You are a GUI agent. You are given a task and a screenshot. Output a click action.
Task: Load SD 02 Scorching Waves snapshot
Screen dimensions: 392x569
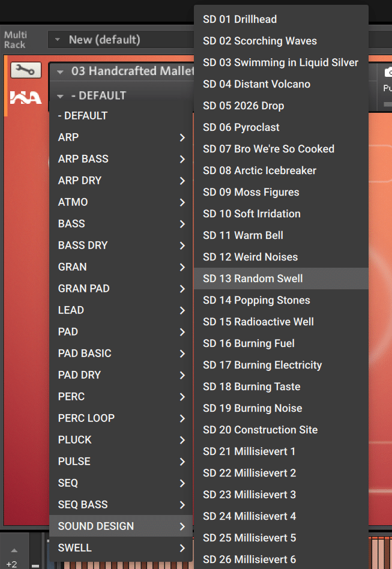click(282, 41)
